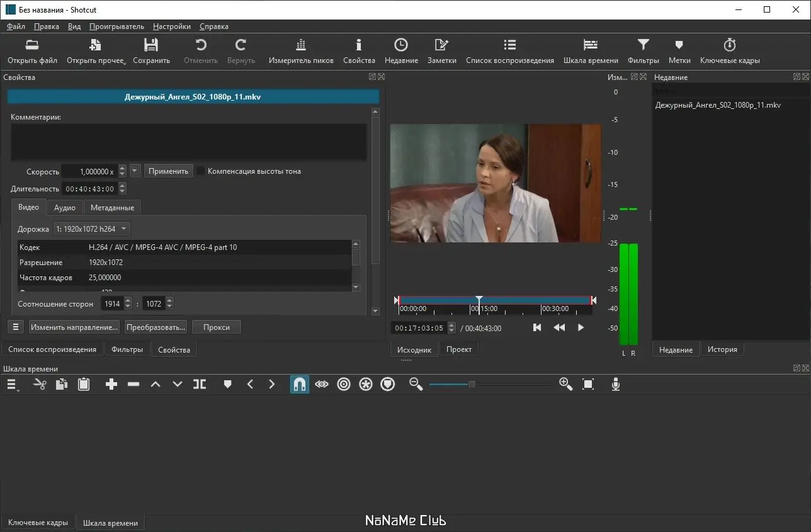Enable pitch compensation checkbox
Image resolution: width=811 pixels, height=532 pixels.
click(x=201, y=171)
